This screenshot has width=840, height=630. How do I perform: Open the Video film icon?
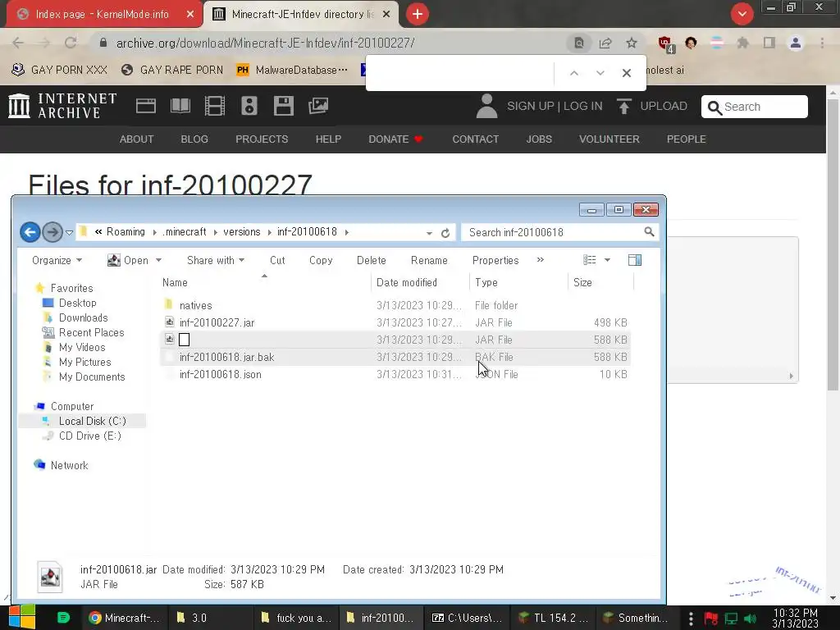point(215,106)
